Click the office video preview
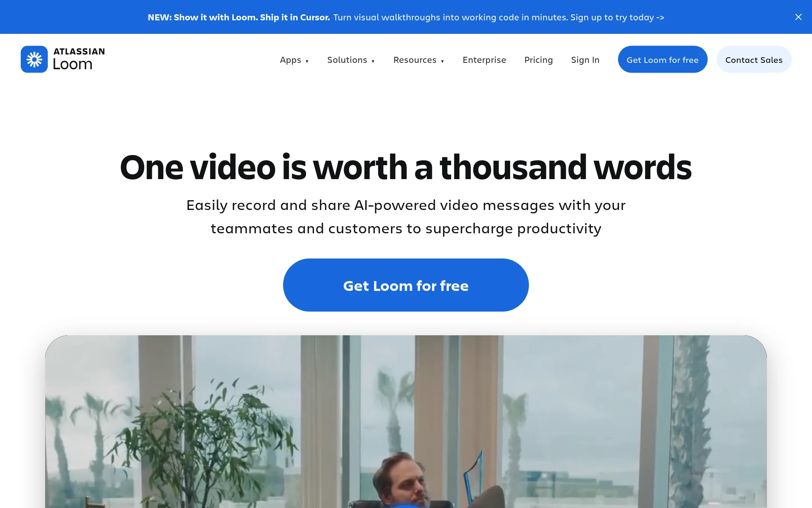This screenshot has height=508, width=812. pyautogui.click(x=406, y=421)
